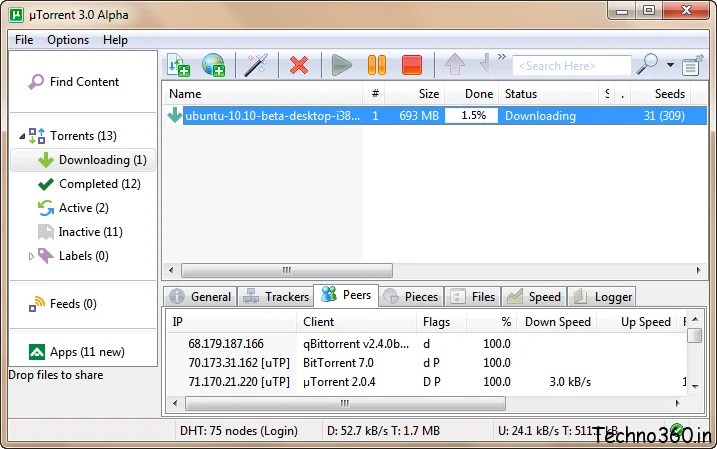Select Labels (0) in the sidebar
717x449 pixels.
[x=73, y=256]
